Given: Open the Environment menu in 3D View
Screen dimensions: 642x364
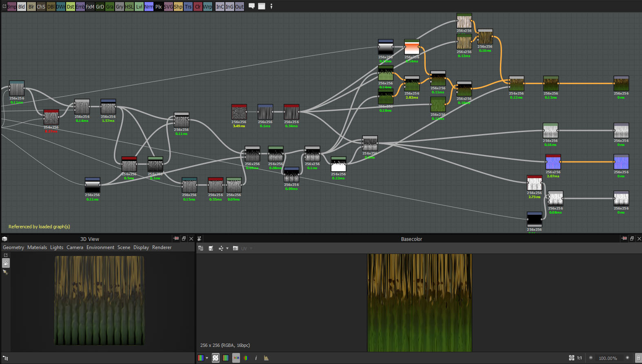Looking at the screenshot, I should coord(100,247).
